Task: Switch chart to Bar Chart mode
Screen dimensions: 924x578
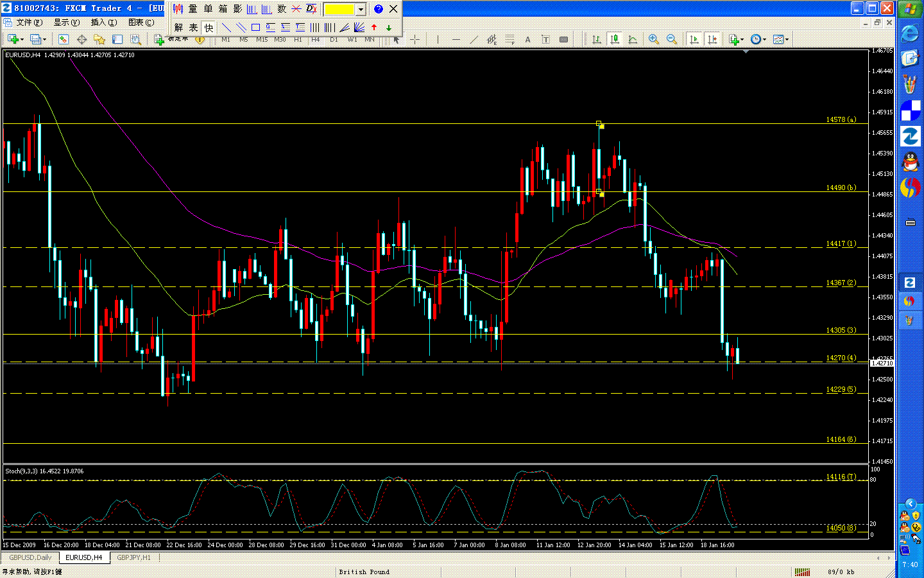Action: point(597,40)
